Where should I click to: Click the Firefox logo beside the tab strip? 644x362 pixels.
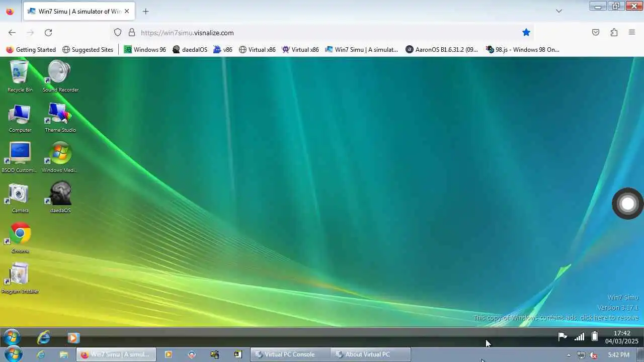[x=10, y=11]
